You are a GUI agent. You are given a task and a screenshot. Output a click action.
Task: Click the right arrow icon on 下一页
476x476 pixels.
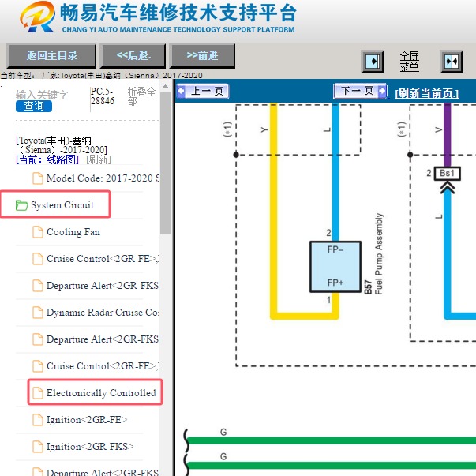[x=382, y=91]
